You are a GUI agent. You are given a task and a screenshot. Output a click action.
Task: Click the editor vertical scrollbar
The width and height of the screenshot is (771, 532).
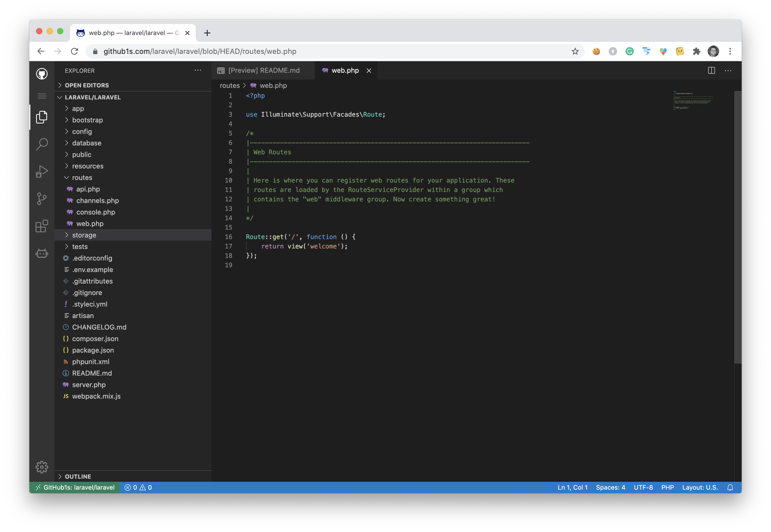tap(738, 227)
